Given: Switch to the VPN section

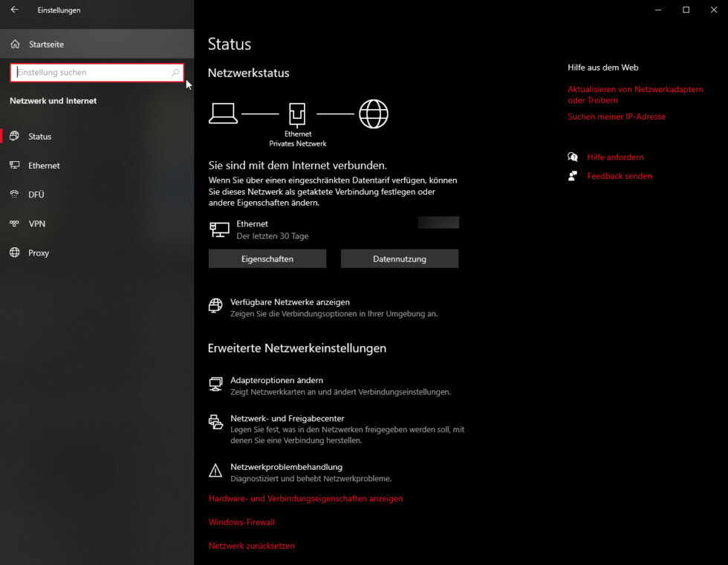Looking at the screenshot, I should (x=37, y=223).
